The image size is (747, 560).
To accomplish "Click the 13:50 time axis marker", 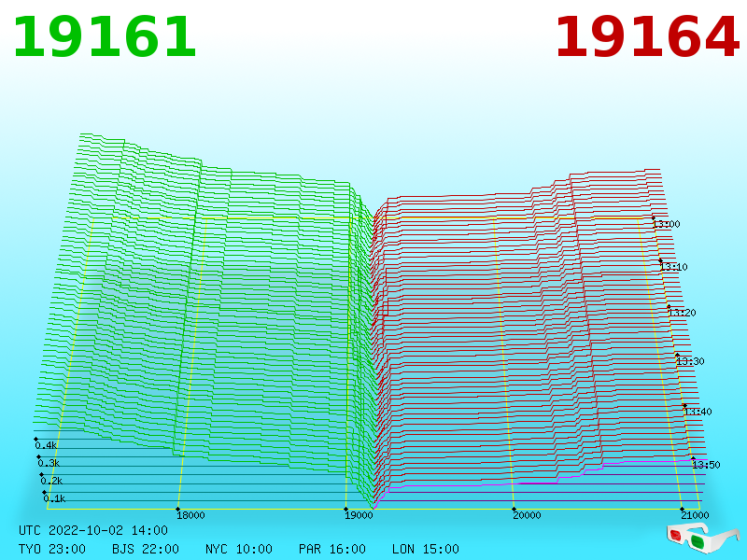I will (x=706, y=464).
